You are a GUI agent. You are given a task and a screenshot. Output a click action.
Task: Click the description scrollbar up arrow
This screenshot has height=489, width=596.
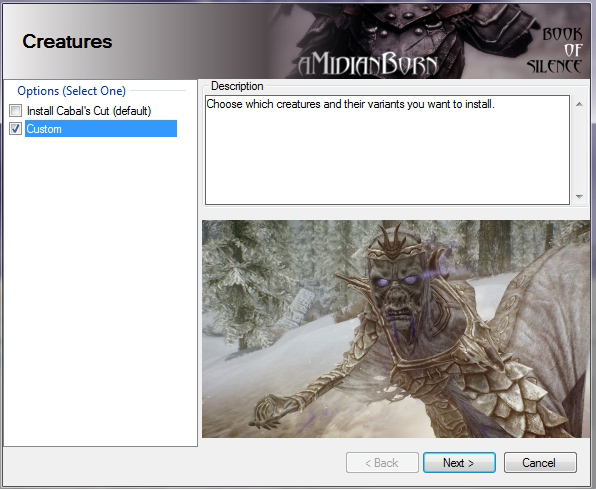coord(579,104)
